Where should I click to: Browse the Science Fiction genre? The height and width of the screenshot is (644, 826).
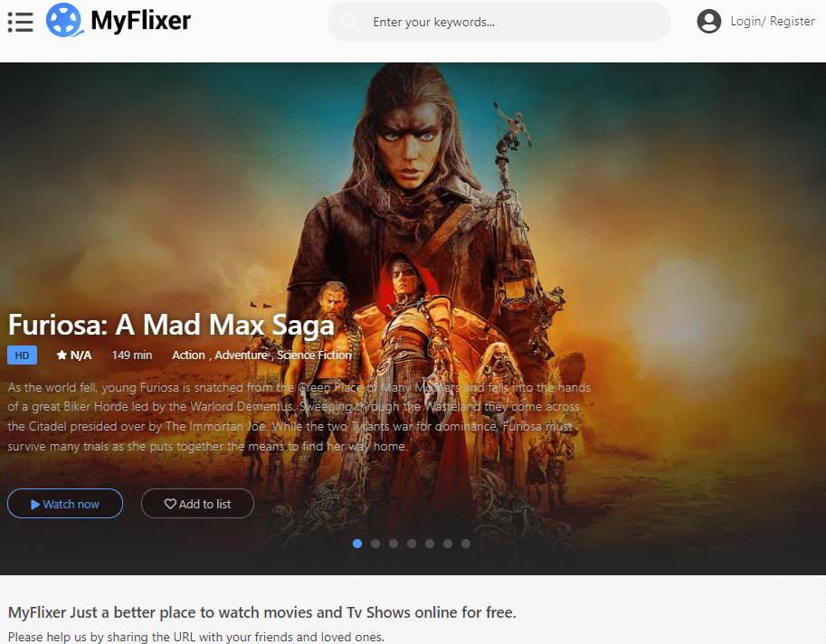coord(314,355)
